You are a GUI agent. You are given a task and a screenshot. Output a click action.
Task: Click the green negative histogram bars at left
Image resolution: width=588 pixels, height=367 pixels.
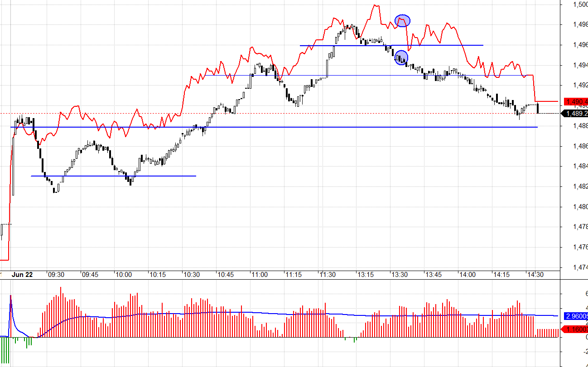[x=5, y=349]
